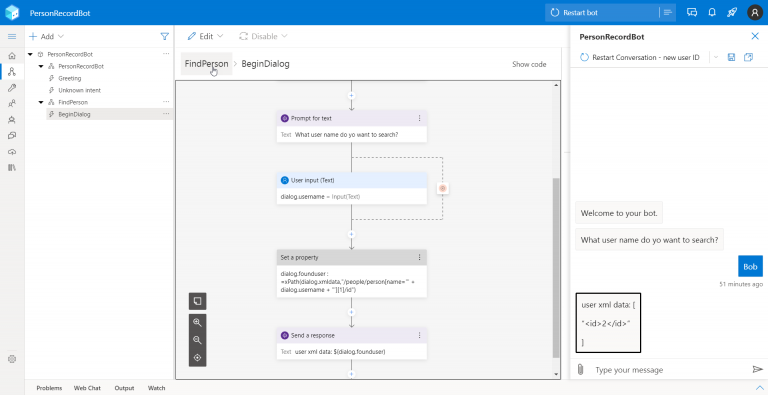Add action plus above Prompt for text
This screenshot has width=768, height=395.
(x=351, y=95)
